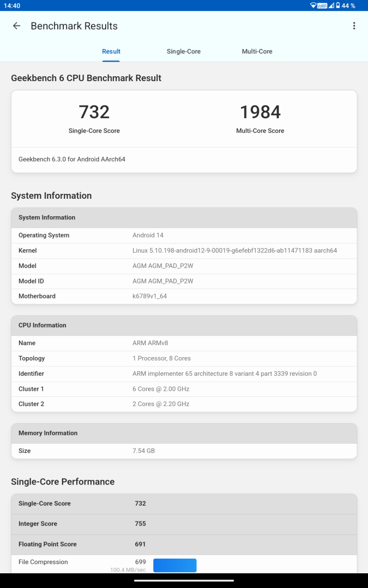Select the Operating System row
Image resolution: width=368 pixels, height=588 pixels.
184,235
